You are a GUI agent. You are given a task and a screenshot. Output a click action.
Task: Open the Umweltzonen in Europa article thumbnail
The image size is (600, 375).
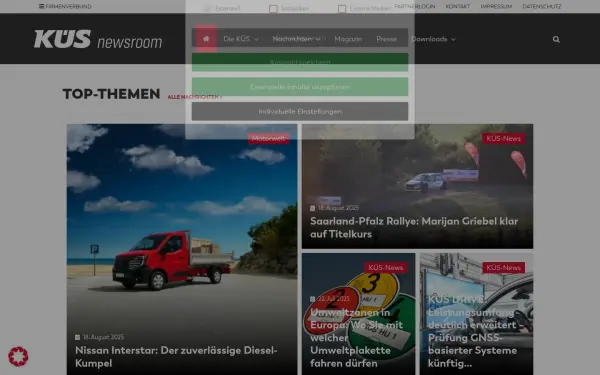pos(359,314)
